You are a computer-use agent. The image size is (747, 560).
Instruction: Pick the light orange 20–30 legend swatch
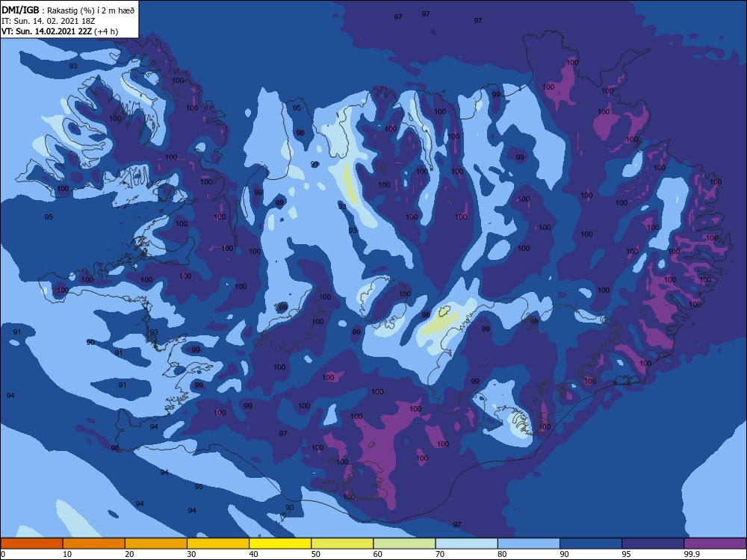point(156,544)
